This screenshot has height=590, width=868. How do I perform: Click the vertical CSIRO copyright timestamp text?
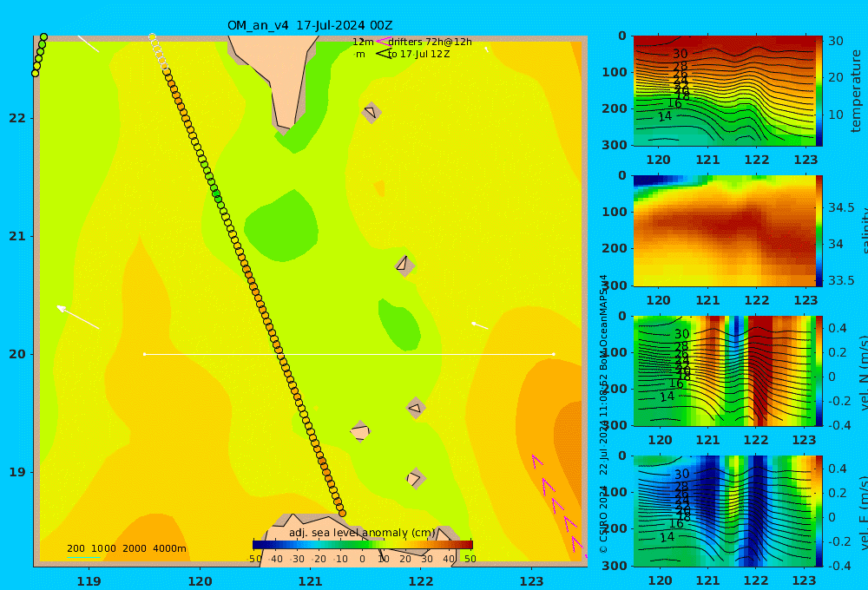click(603, 414)
